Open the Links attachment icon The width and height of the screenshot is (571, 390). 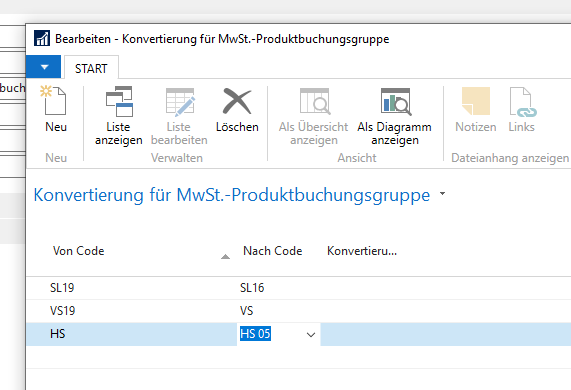coord(523,102)
